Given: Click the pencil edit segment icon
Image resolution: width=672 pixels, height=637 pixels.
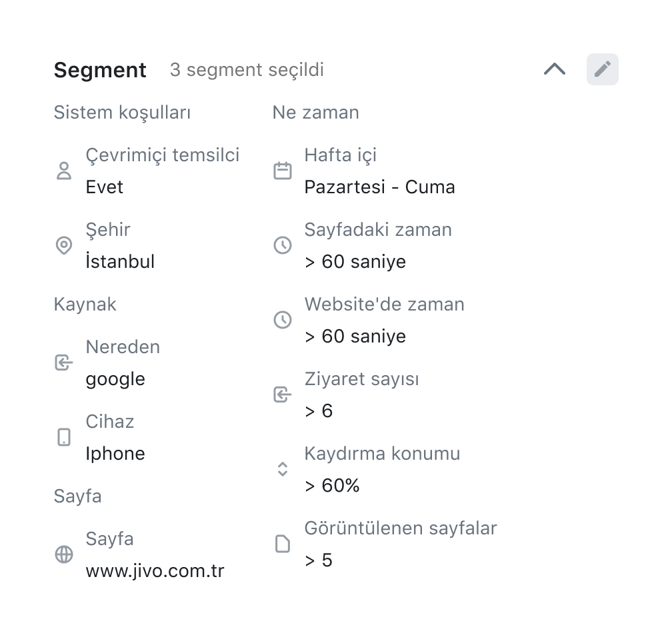Looking at the screenshot, I should pyautogui.click(x=603, y=69).
